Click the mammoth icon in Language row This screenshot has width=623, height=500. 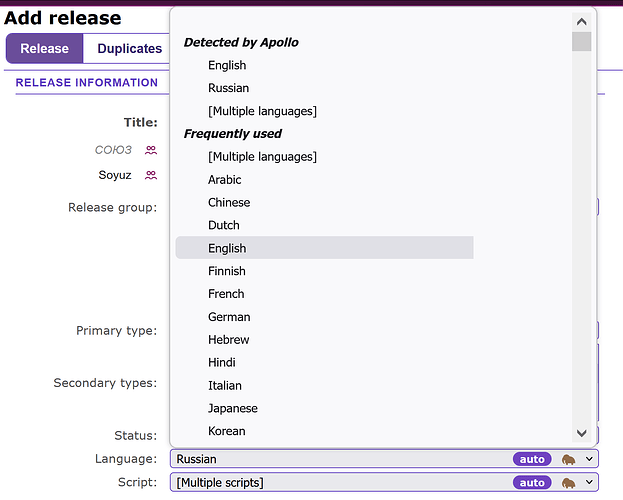(x=569, y=459)
